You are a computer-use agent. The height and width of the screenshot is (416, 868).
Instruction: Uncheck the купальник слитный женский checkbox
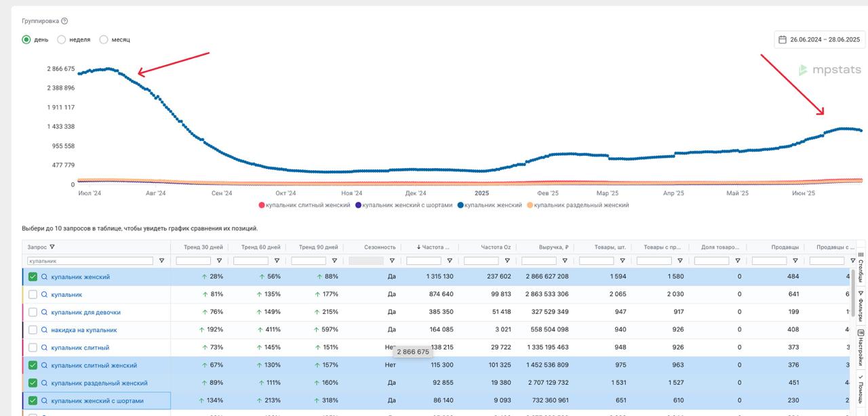(x=33, y=365)
